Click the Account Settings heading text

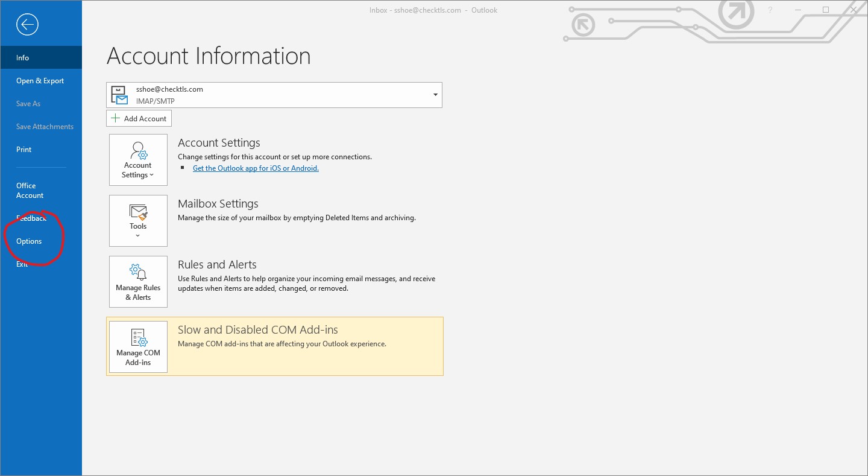pos(219,142)
